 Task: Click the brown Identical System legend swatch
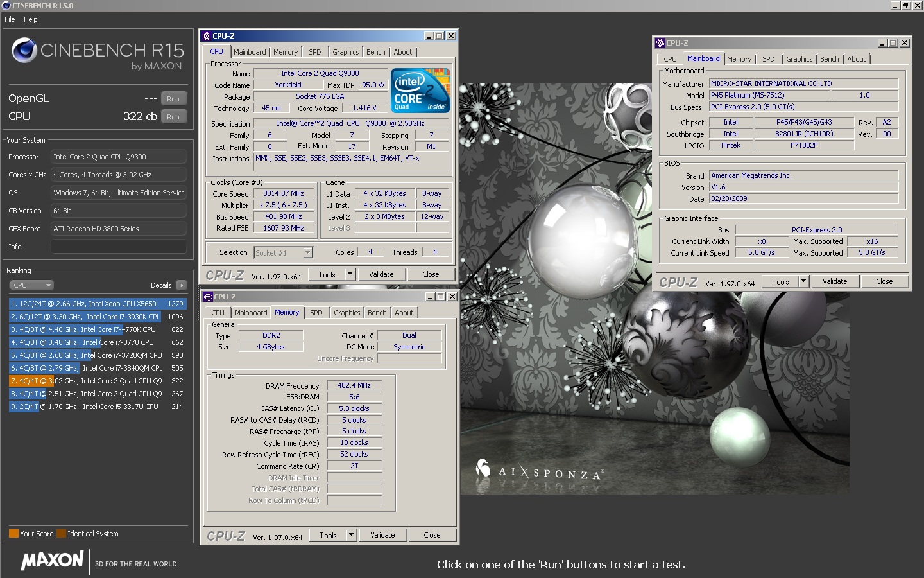point(61,534)
